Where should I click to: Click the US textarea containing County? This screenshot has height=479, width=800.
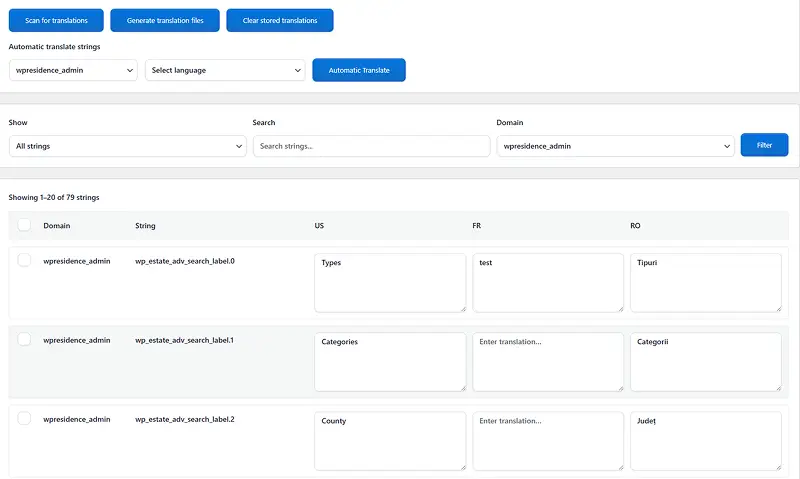point(390,441)
